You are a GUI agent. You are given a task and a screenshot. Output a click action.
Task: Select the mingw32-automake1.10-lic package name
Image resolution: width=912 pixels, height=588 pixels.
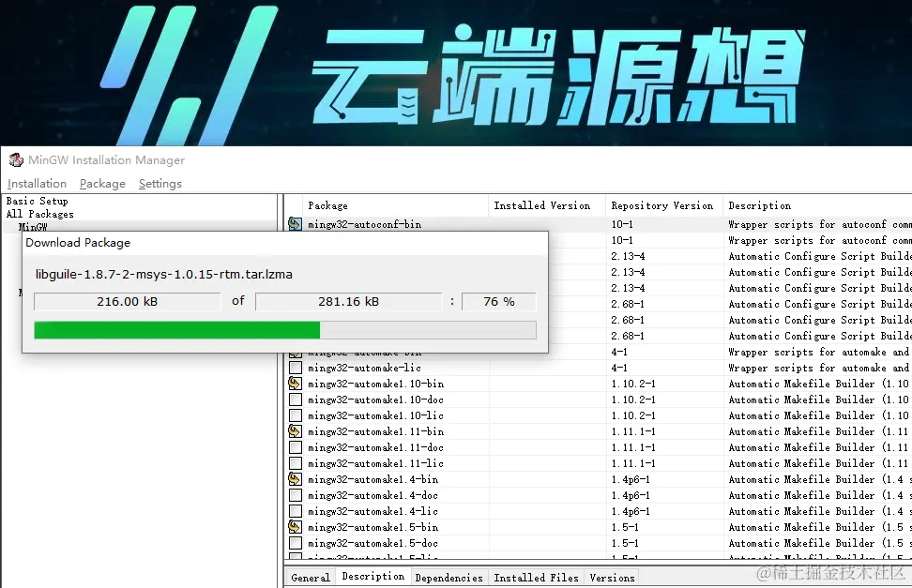click(x=375, y=415)
